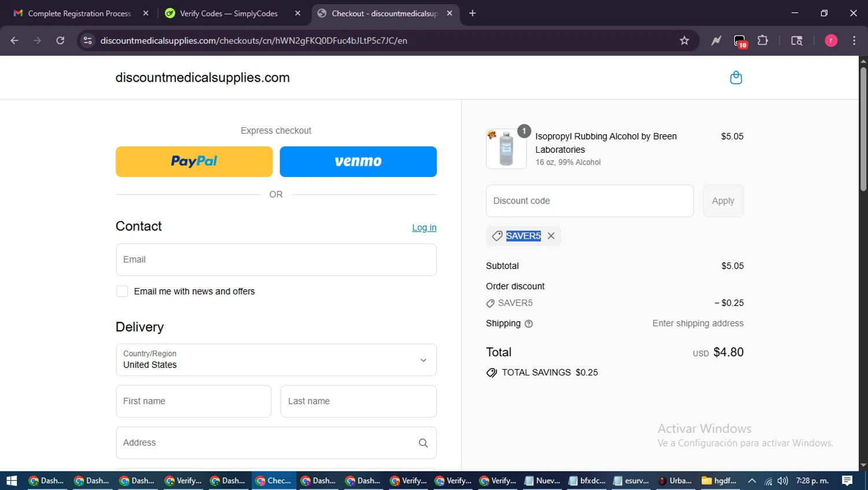Bookmark this page with the star icon
The image size is (868, 490).
pyautogui.click(x=685, y=40)
